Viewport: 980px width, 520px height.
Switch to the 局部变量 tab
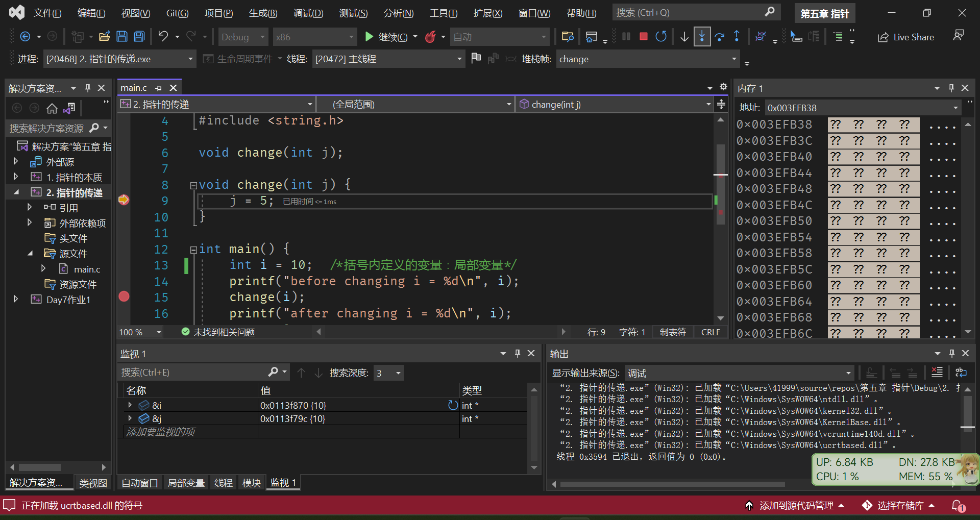click(186, 483)
